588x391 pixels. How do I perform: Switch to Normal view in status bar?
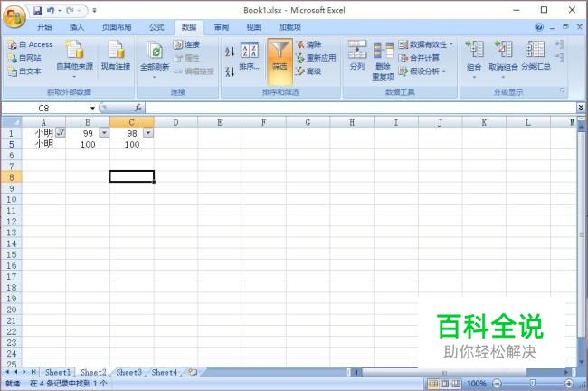(x=433, y=384)
